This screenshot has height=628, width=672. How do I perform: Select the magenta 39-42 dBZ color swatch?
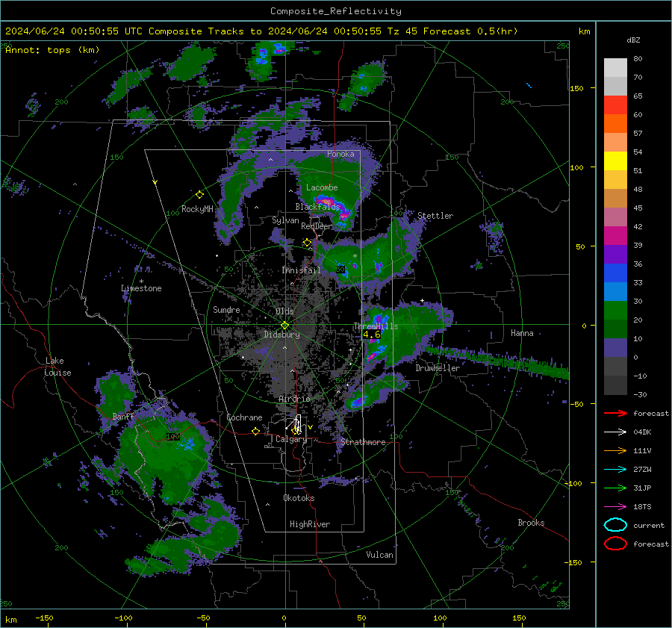[615, 236]
